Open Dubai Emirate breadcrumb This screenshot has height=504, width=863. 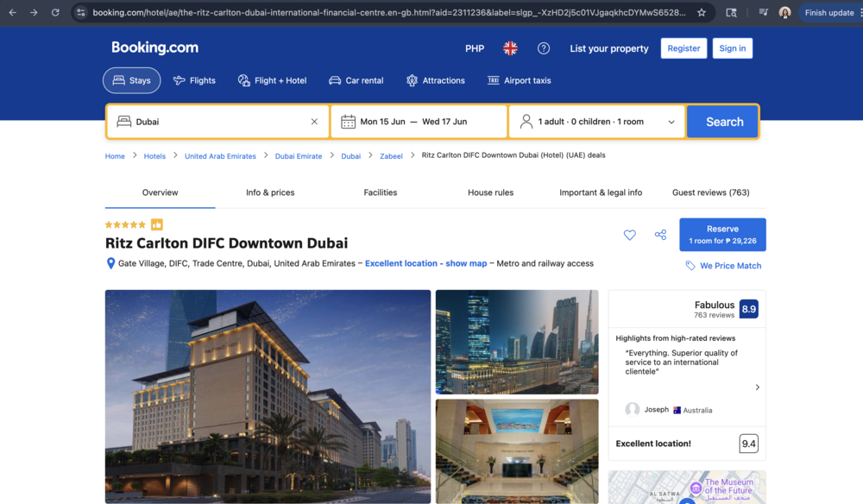(299, 156)
